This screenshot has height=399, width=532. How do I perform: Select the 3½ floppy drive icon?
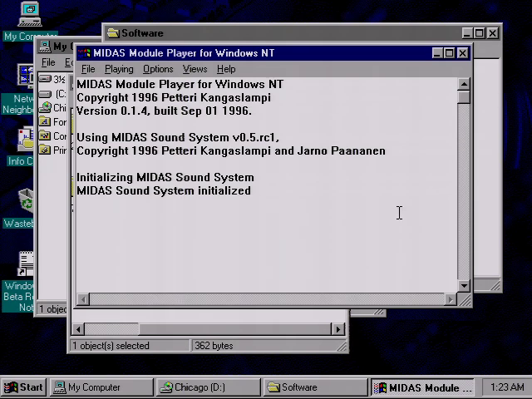click(45, 79)
